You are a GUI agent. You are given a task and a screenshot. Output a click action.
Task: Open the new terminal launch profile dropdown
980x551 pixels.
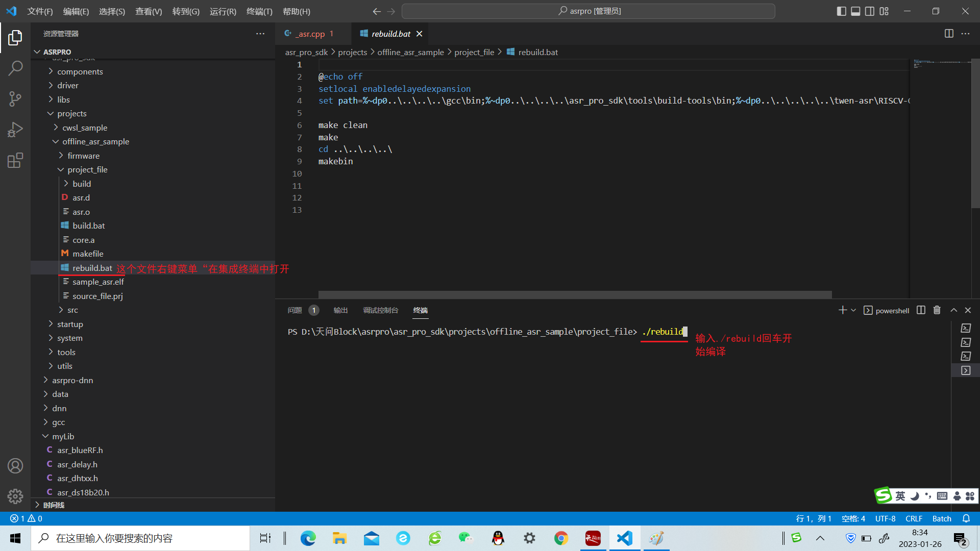[x=853, y=310]
